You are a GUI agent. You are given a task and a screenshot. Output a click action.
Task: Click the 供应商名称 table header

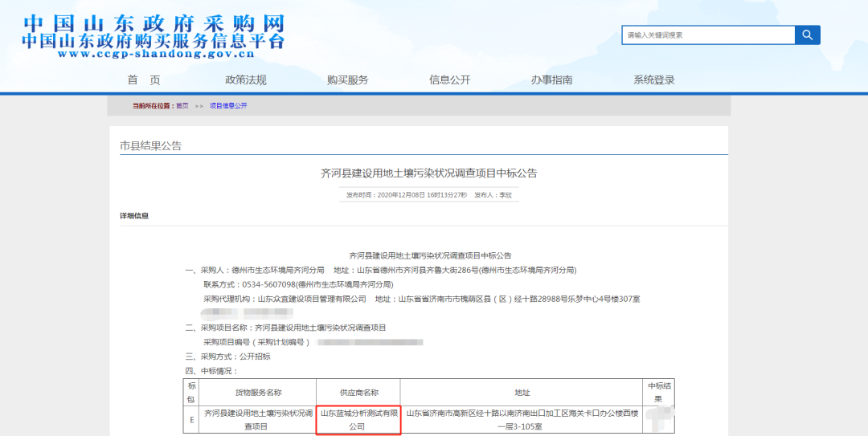tap(358, 393)
